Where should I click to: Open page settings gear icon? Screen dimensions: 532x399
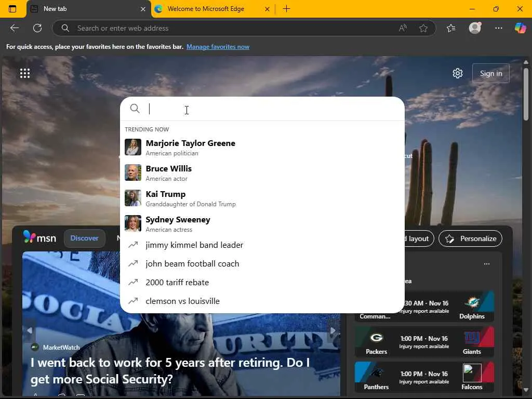pos(457,73)
